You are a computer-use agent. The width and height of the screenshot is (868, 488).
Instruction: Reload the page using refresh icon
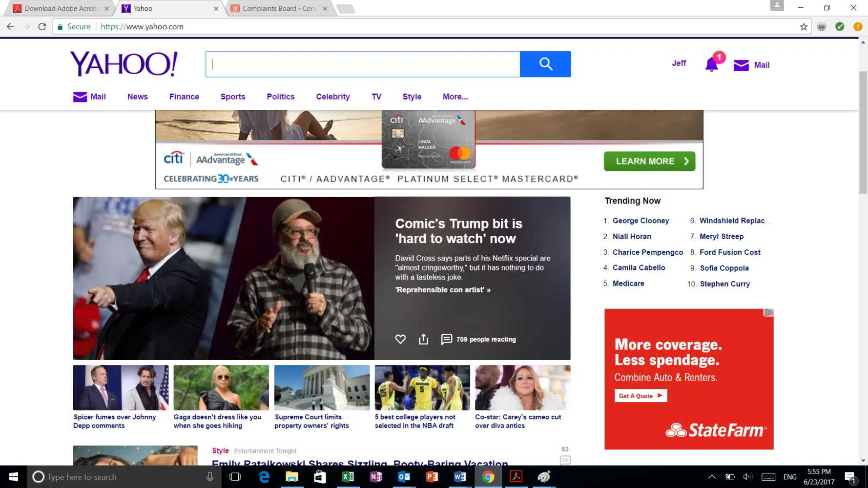(42, 27)
